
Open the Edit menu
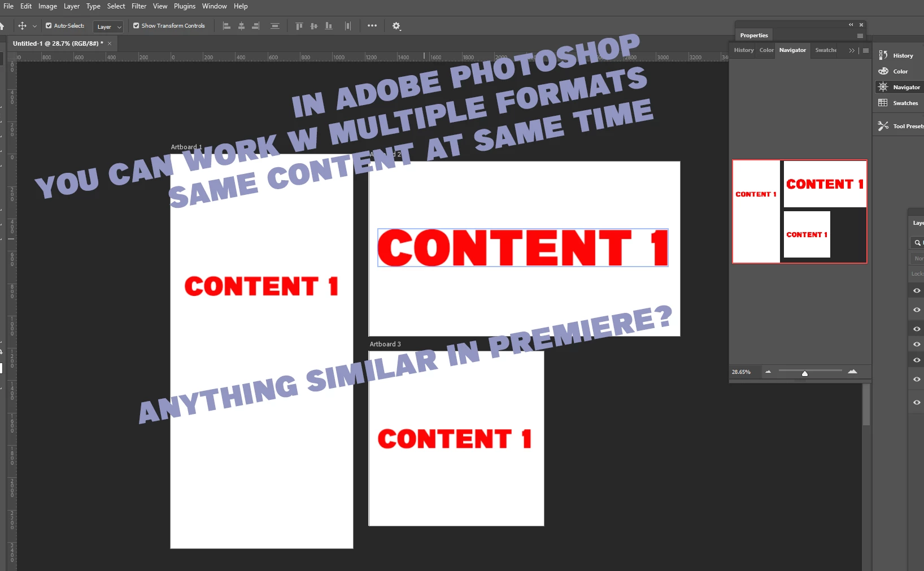click(26, 6)
